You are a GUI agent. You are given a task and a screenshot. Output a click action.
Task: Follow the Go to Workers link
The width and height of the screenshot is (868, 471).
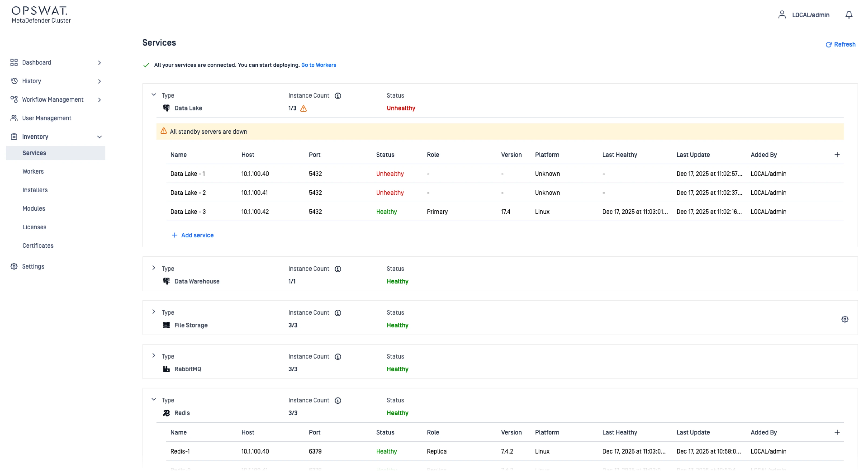pos(318,65)
